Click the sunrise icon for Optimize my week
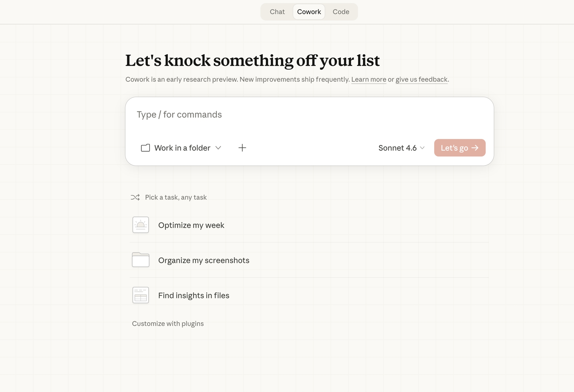Viewport: 574px width, 392px height. tap(141, 225)
